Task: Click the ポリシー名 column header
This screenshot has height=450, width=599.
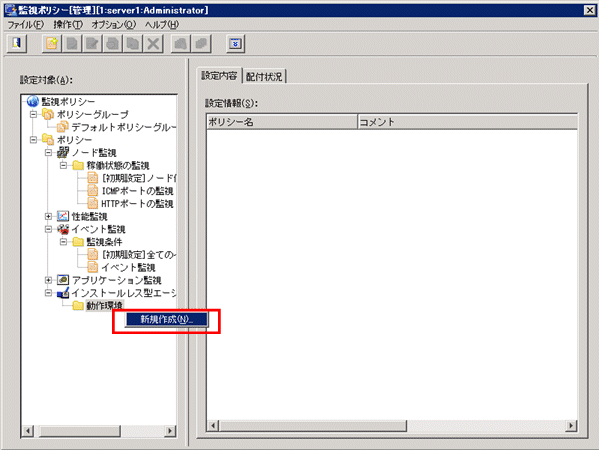Action: click(282, 122)
